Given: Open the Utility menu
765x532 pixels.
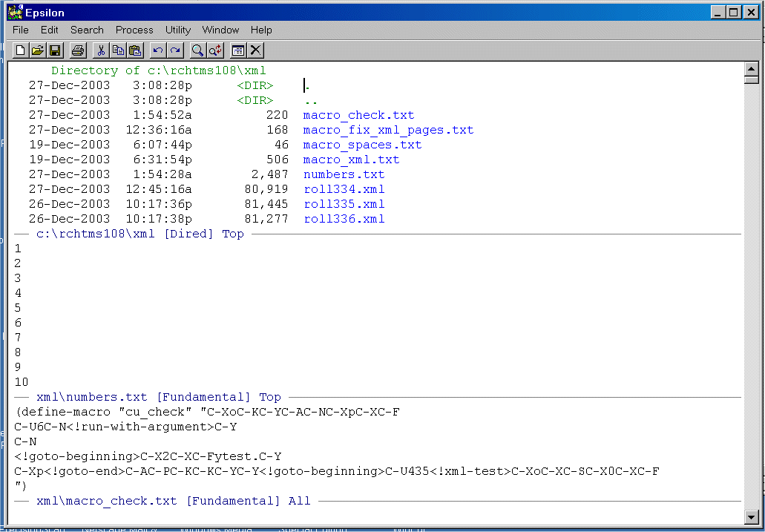Looking at the screenshot, I should pyautogui.click(x=178, y=30).
